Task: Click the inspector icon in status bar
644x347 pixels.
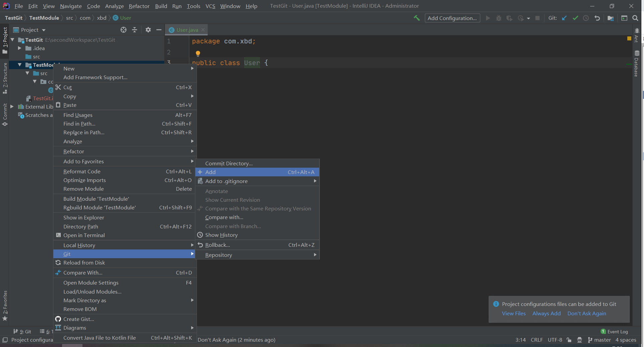Action: (580, 340)
